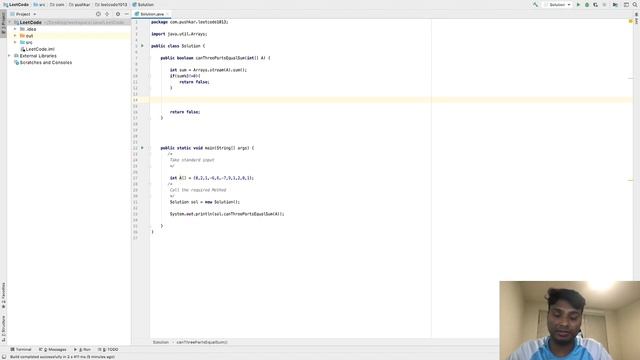640x360 pixels.
Task: Collapse the LeetCode root node arrow
Action: coord(10,22)
